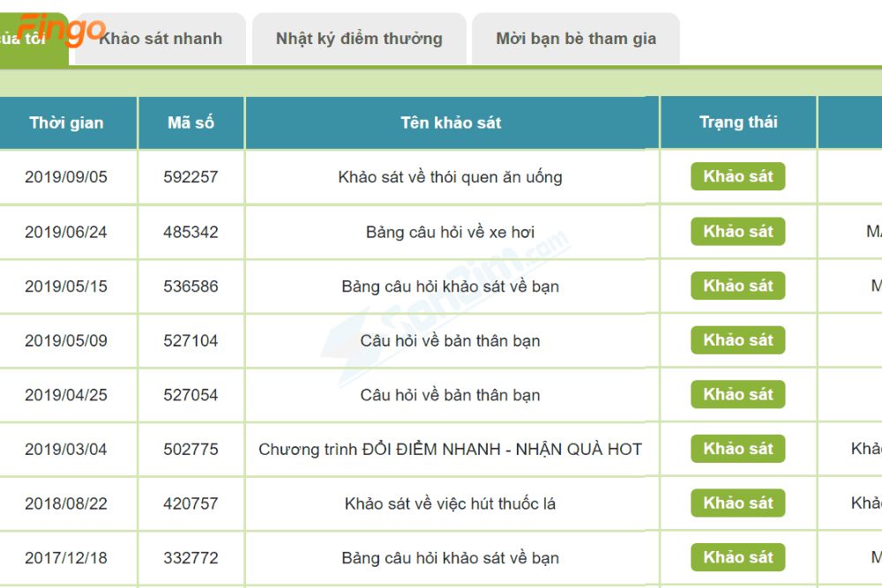The image size is (882, 588).
Task: Click date cell 2019/03/04
Action: click(x=66, y=449)
